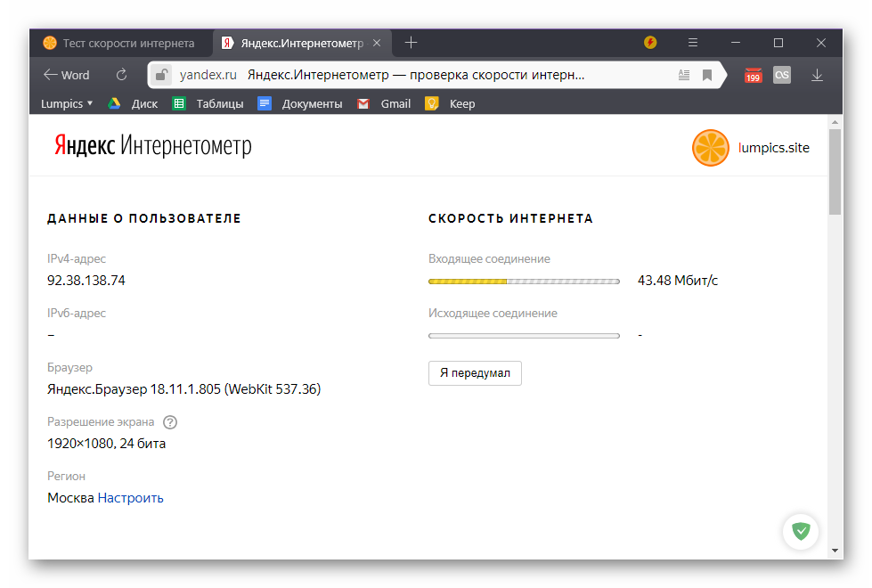Minimize the browser window
The image size is (872, 588).
point(736,43)
